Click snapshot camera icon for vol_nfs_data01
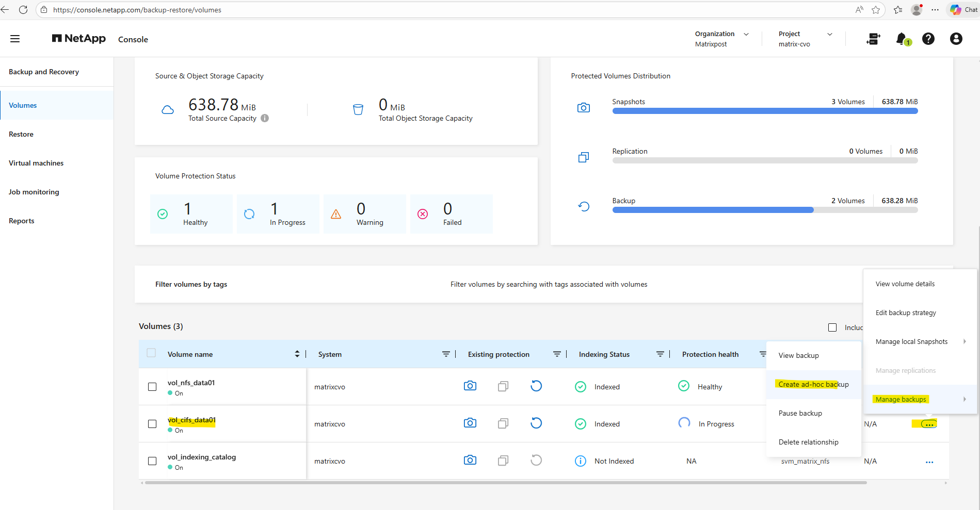 [x=470, y=386]
